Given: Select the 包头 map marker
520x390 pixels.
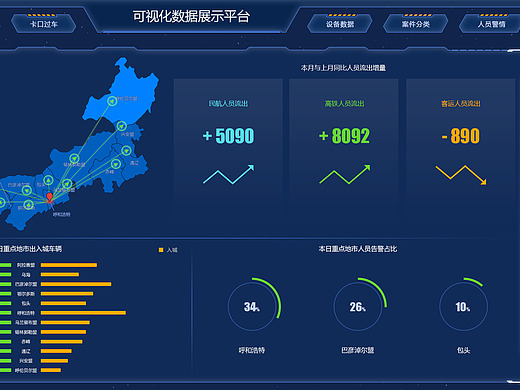Looking at the screenshot, I should point(48,180).
